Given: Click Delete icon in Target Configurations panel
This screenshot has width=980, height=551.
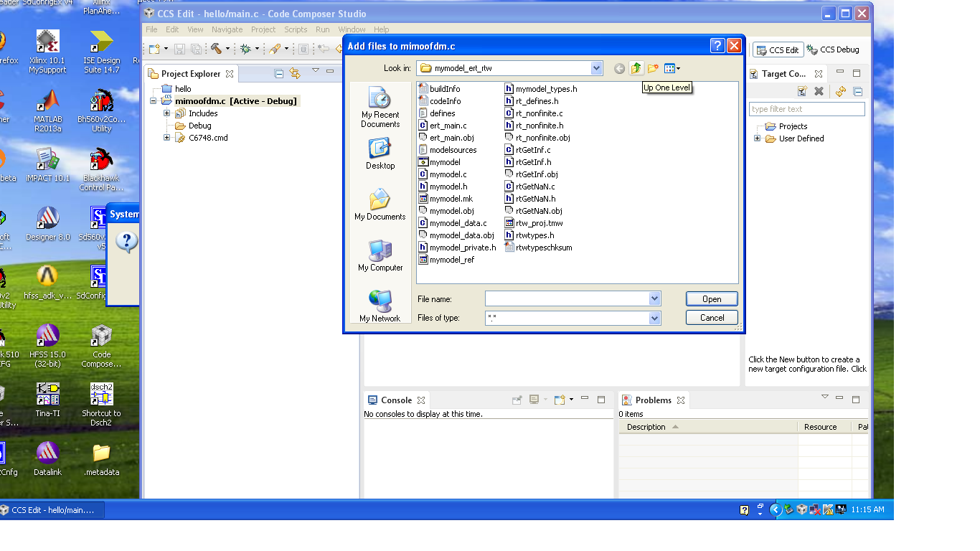Looking at the screenshot, I should 819,91.
